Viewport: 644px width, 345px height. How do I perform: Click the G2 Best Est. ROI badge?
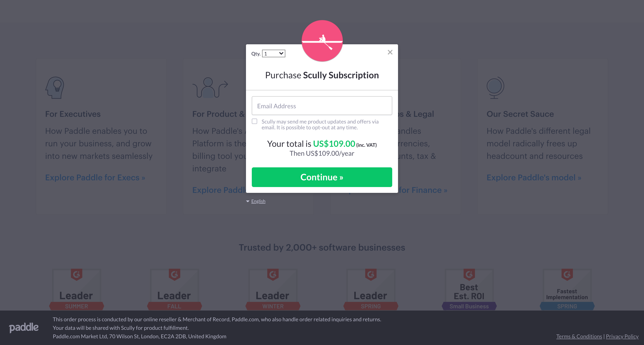(469, 290)
